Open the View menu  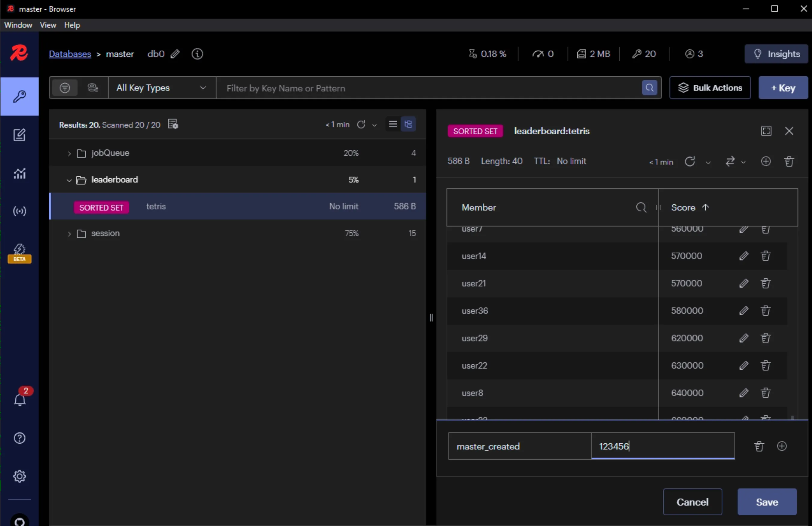[48, 25]
